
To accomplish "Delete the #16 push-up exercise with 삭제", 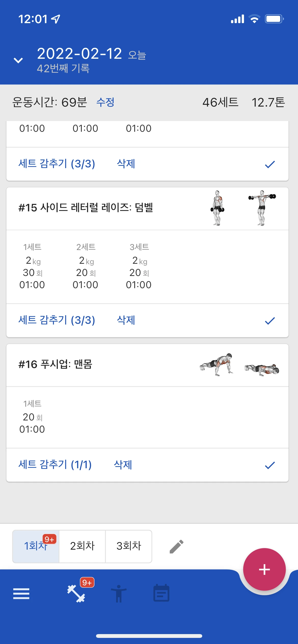I will coord(123,464).
